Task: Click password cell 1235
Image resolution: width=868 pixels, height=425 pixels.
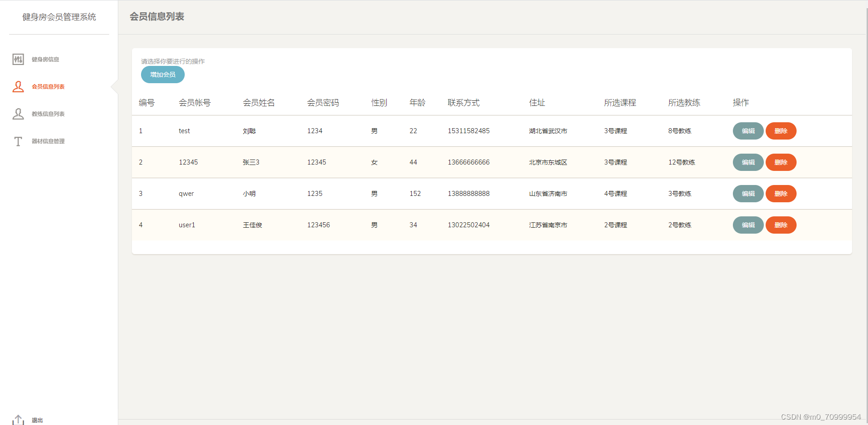Action: click(315, 194)
